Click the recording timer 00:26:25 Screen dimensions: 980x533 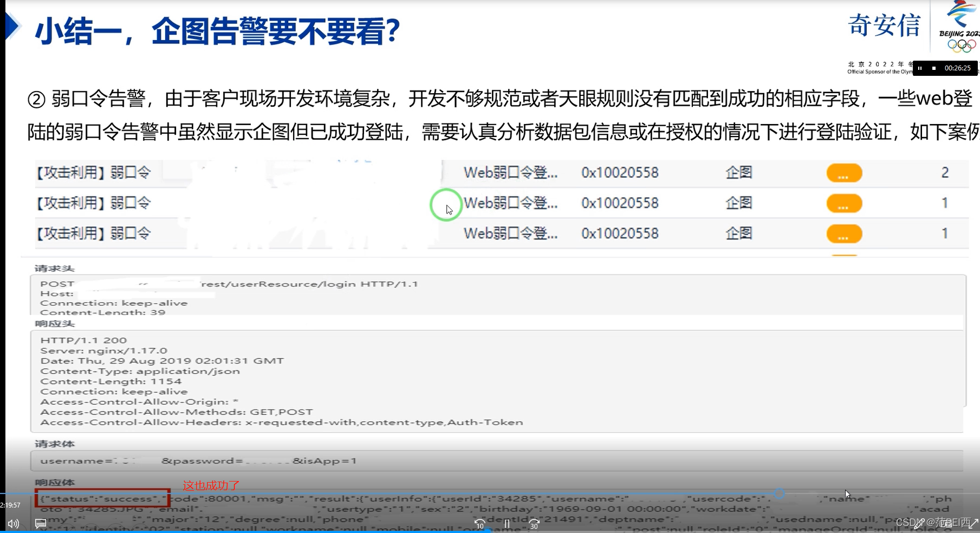pos(958,68)
